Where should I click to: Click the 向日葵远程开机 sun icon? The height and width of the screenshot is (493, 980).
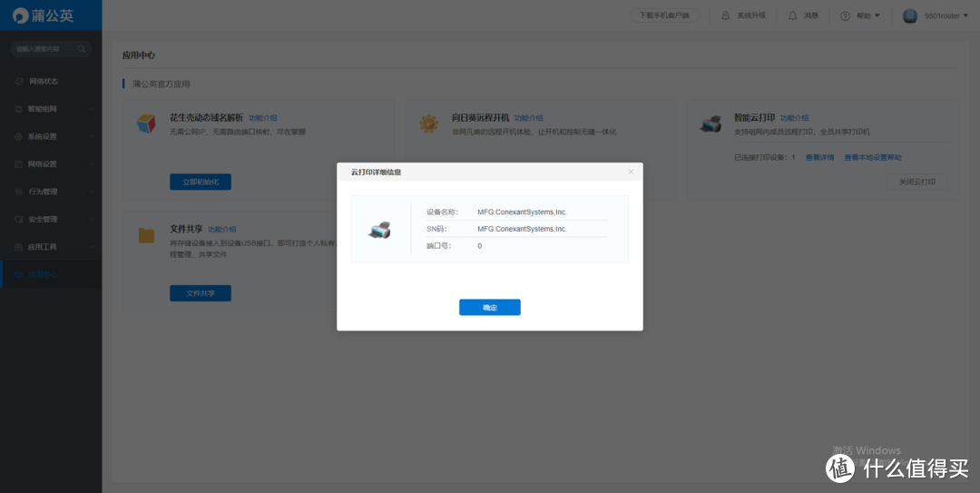pos(428,123)
